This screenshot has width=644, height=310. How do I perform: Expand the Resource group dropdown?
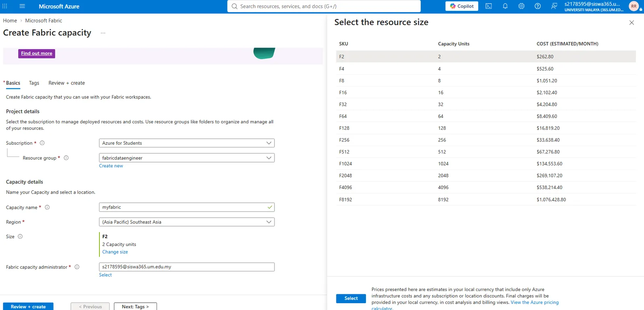187,158
